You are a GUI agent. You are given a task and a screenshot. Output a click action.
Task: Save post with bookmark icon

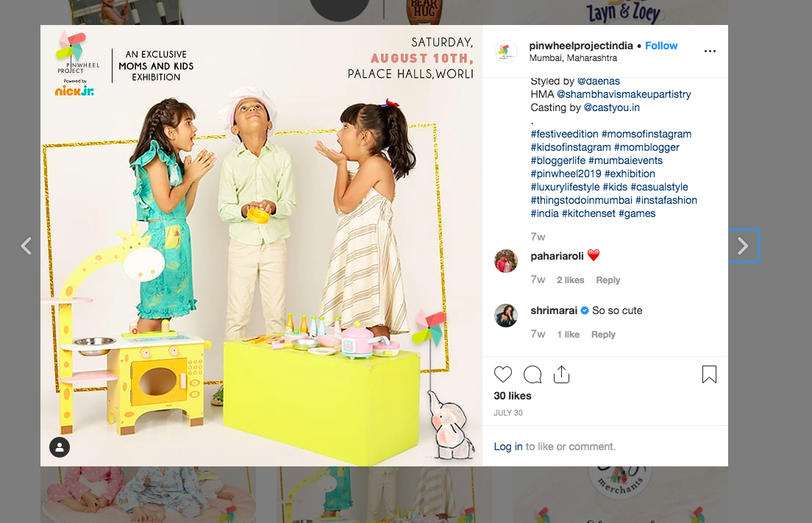[709, 374]
